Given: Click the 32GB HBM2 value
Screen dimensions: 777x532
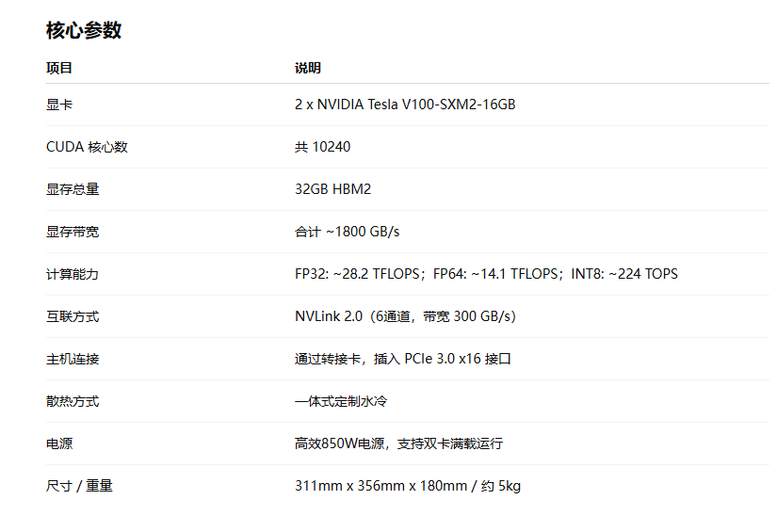Looking at the screenshot, I should [333, 189].
